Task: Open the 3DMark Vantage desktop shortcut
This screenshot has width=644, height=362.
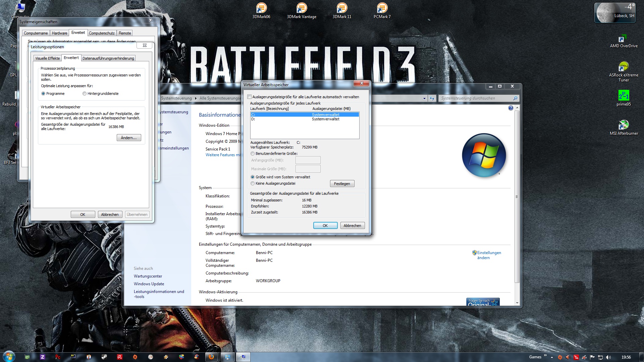Action: click(302, 11)
